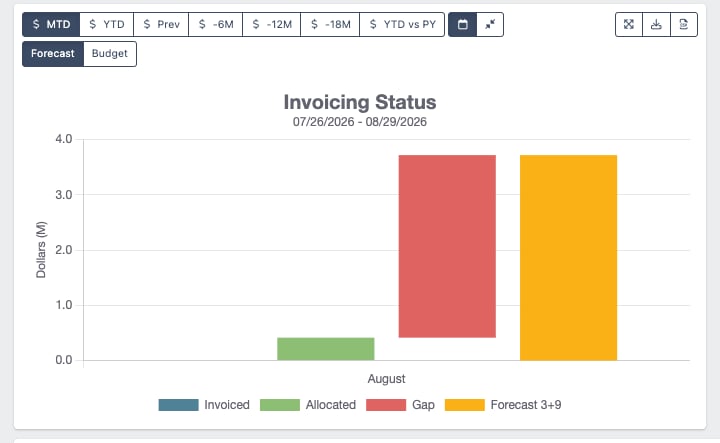Show the -6M range

(215, 24)
